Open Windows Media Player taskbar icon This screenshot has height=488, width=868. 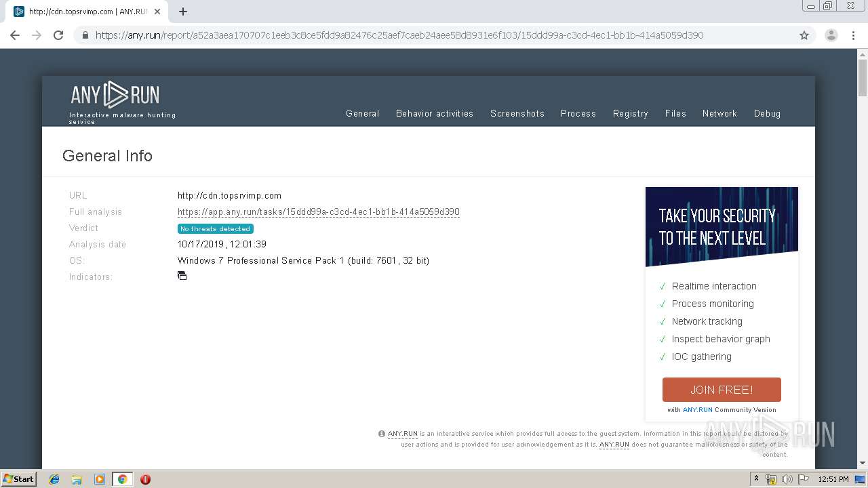[x=100, y=479]
